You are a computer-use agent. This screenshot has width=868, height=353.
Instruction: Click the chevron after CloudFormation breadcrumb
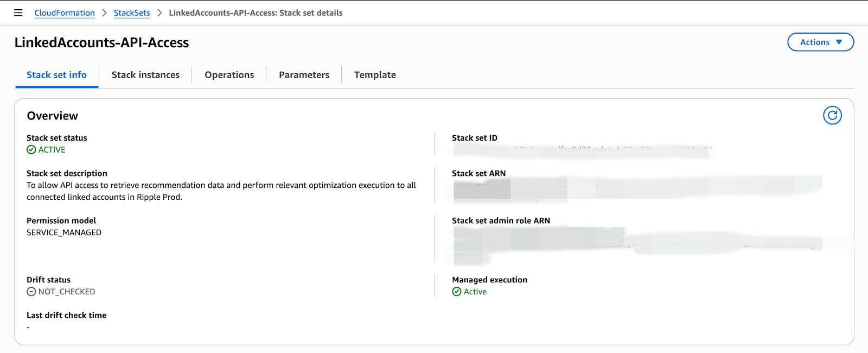[x=104, y=13]
